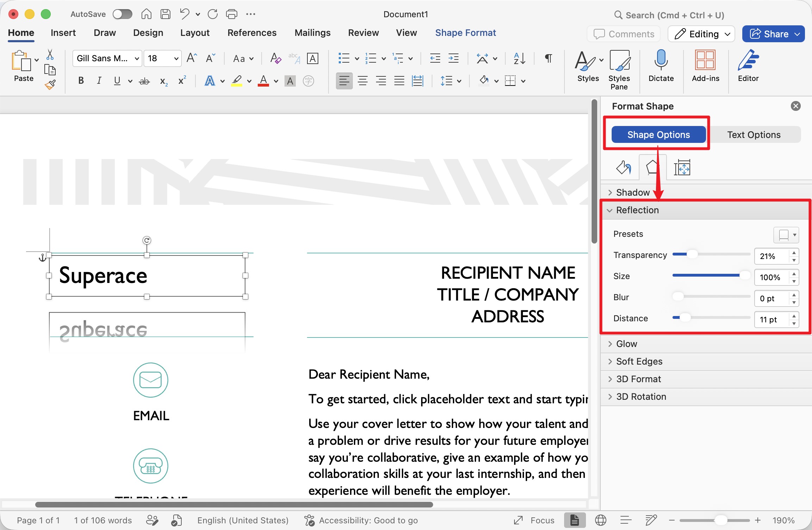Open the Design ribbon tab

point(148,33)
